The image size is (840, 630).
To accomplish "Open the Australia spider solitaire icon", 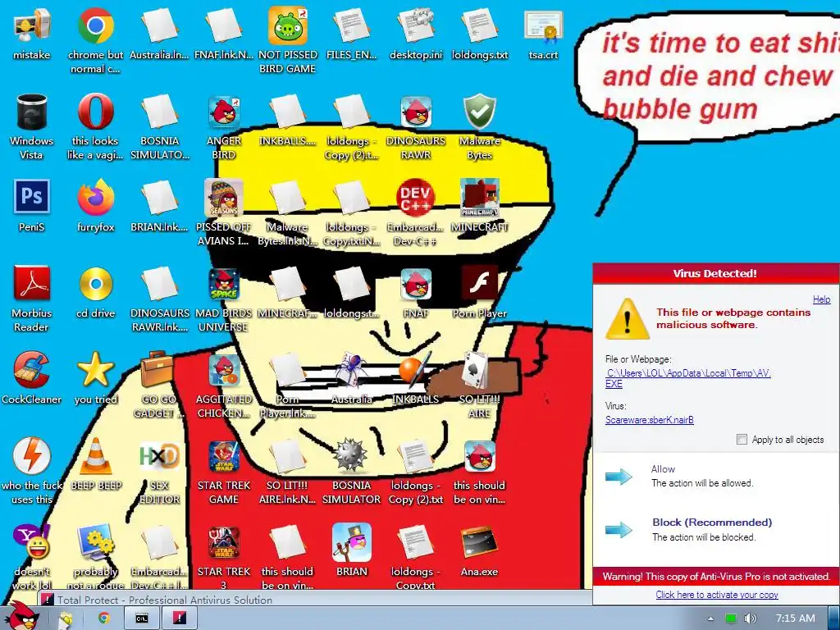I will (x=351, y=370).
